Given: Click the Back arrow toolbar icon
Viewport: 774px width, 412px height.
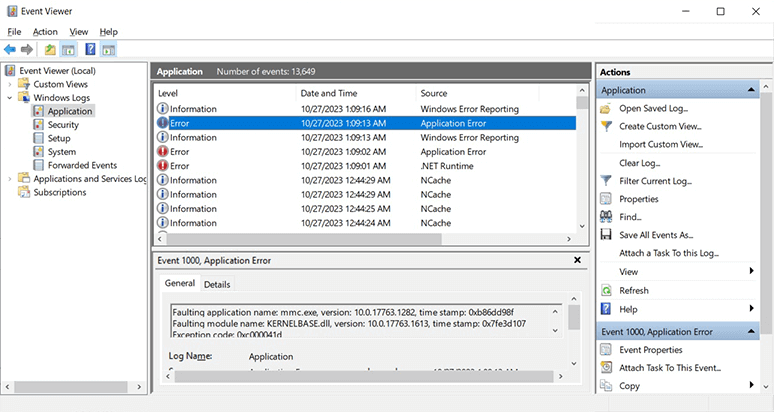Looking at the screenshot, I should (x=9, y=49).
